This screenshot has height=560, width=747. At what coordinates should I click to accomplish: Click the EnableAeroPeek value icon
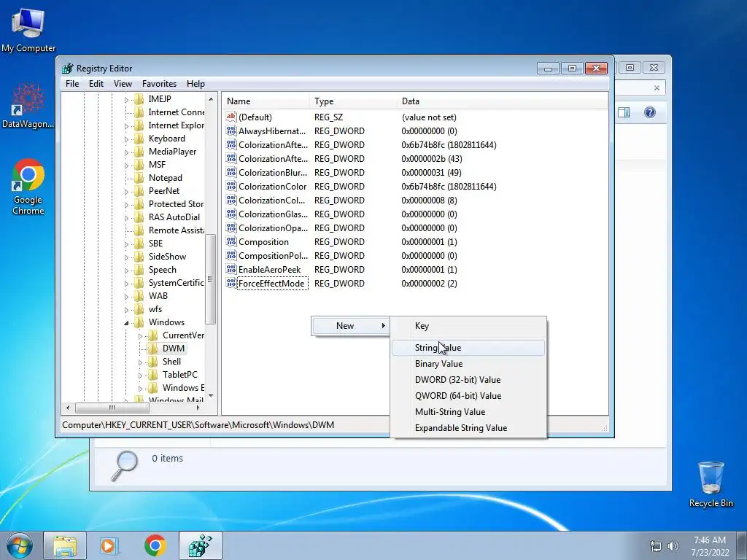(x=231, y=270)
